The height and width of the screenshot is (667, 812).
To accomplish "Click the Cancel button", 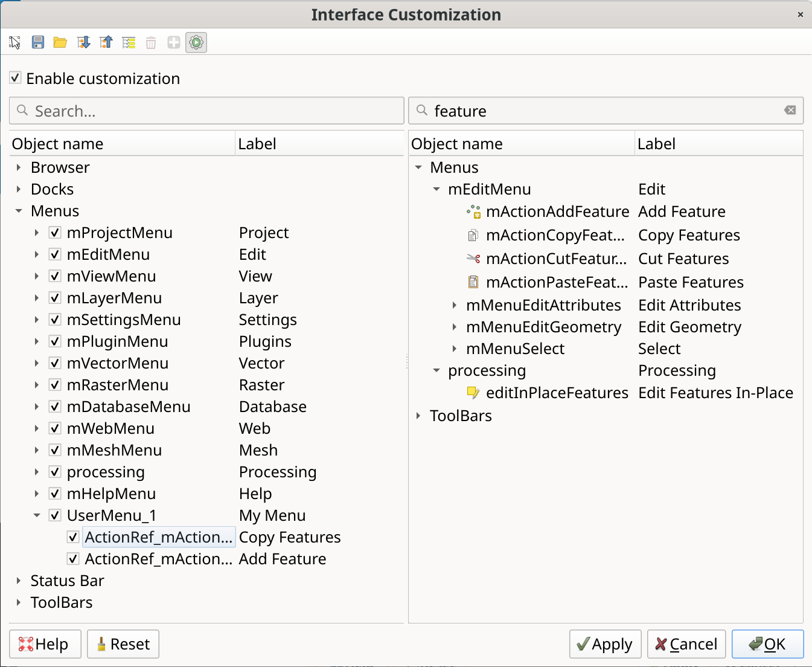I will (x=686, y=644).
